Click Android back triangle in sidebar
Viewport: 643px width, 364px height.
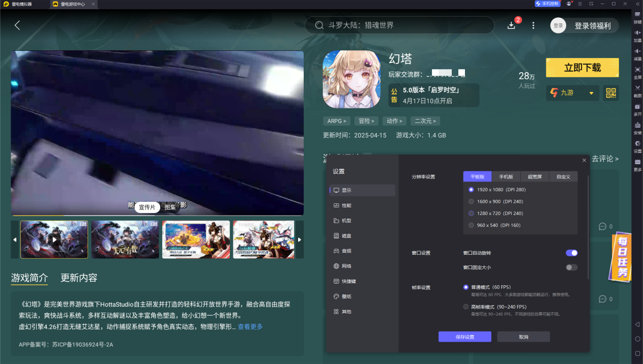click(637, 324)
